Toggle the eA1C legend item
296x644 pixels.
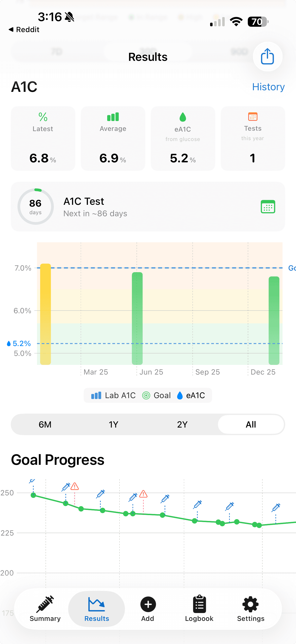tap(191, 395)
